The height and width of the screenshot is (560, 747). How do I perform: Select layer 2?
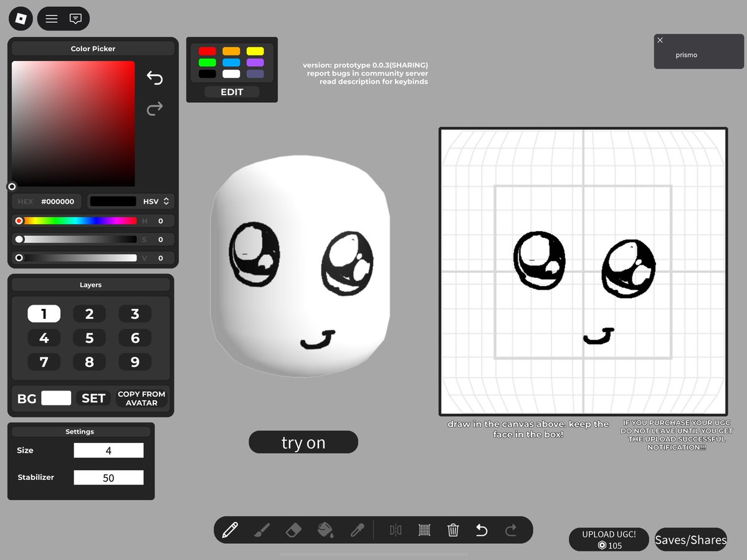click(x=89, y=314)
